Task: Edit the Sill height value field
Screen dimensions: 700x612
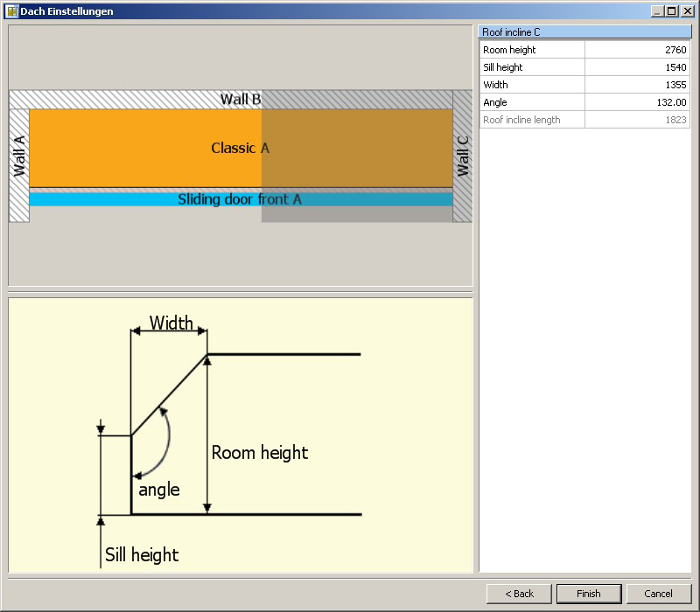Action: 636,67
